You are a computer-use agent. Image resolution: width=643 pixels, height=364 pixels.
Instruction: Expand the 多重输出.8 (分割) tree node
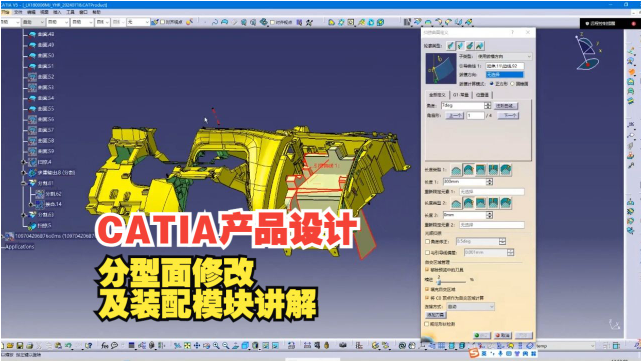(x=24, y=173)
